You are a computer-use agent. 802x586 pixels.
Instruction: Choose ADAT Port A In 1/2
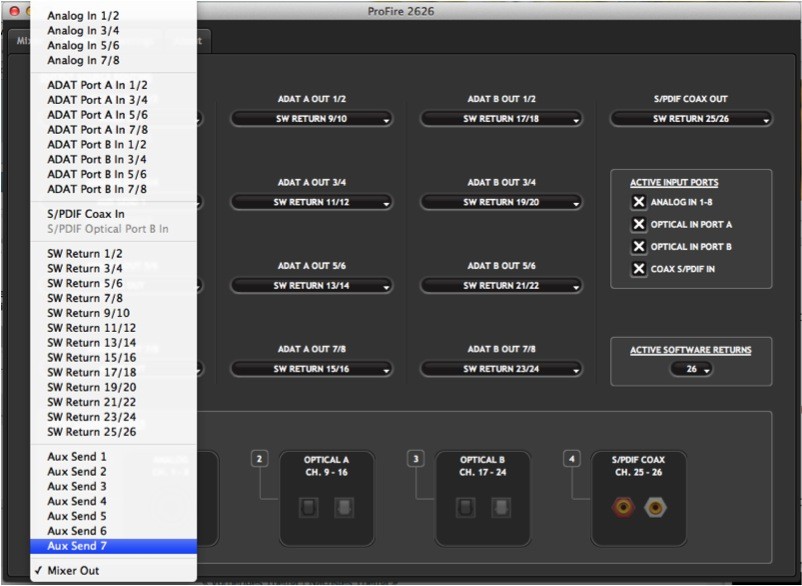114,85
